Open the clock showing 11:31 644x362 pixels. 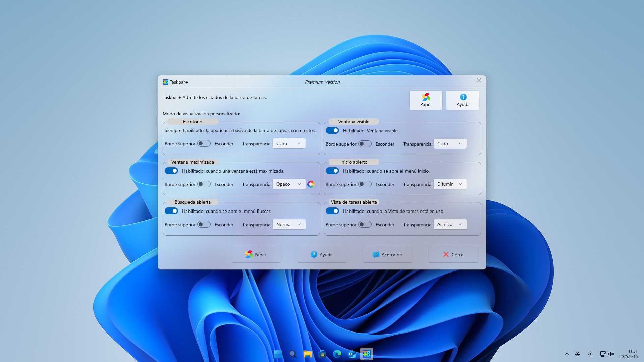click(x=628, y=354)
